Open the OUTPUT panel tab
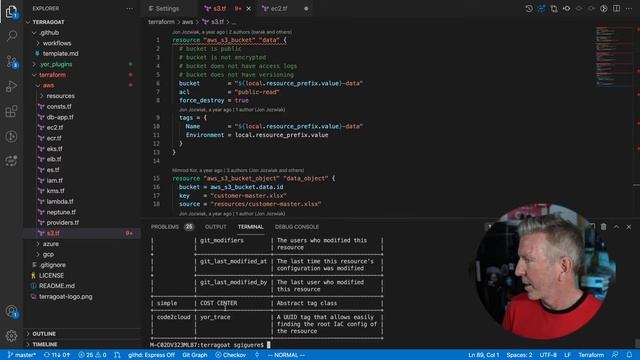 point(216,227)
